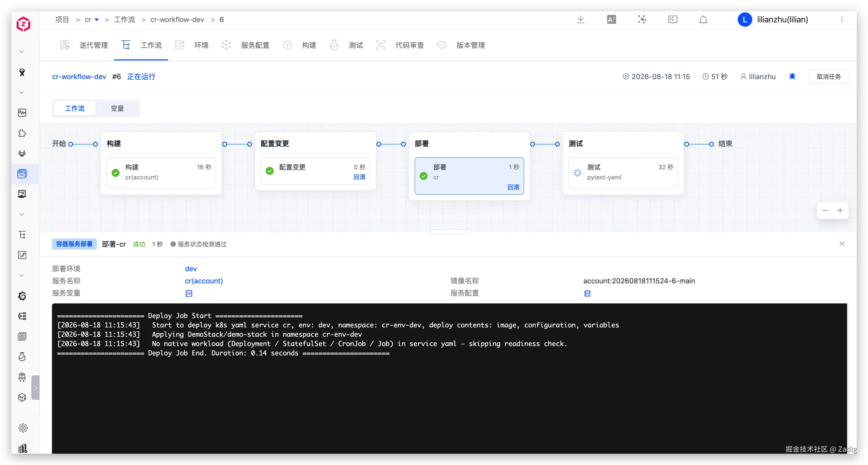Expand the cr project dropdown in breadcrumb
The width and height of the screenshot is (868, 465).
coord(97,19)
